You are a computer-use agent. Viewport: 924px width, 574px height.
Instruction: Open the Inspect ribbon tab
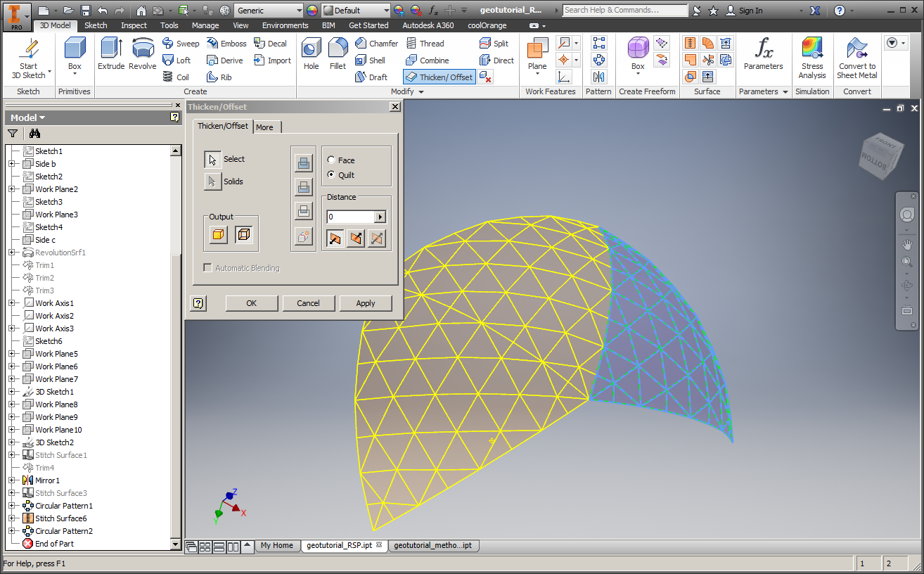(134, 25)
